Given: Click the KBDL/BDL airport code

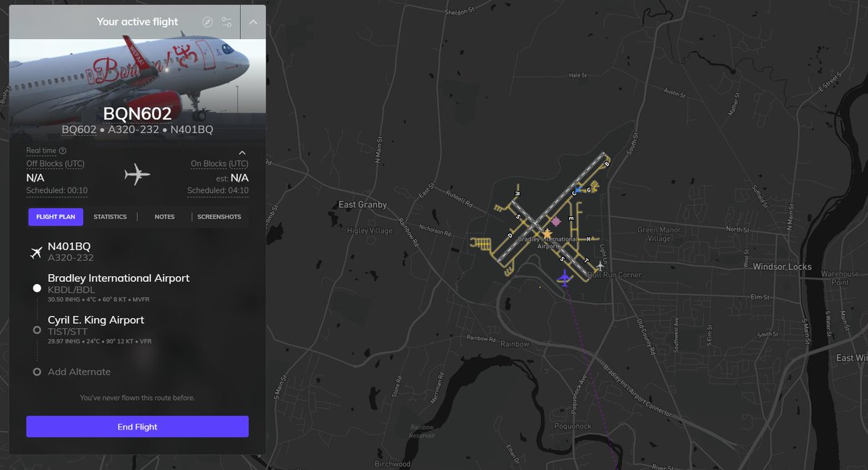Looking at the screenshot, I should click(x=72, y=290).
